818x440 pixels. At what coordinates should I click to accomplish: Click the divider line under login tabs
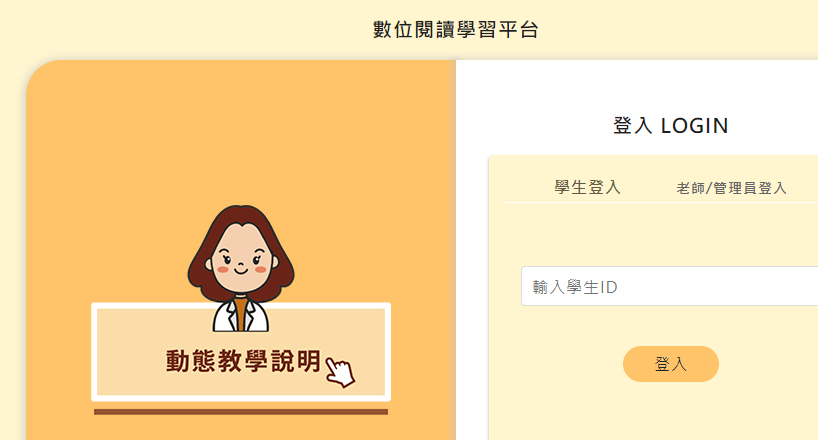[x=661, y=202]
